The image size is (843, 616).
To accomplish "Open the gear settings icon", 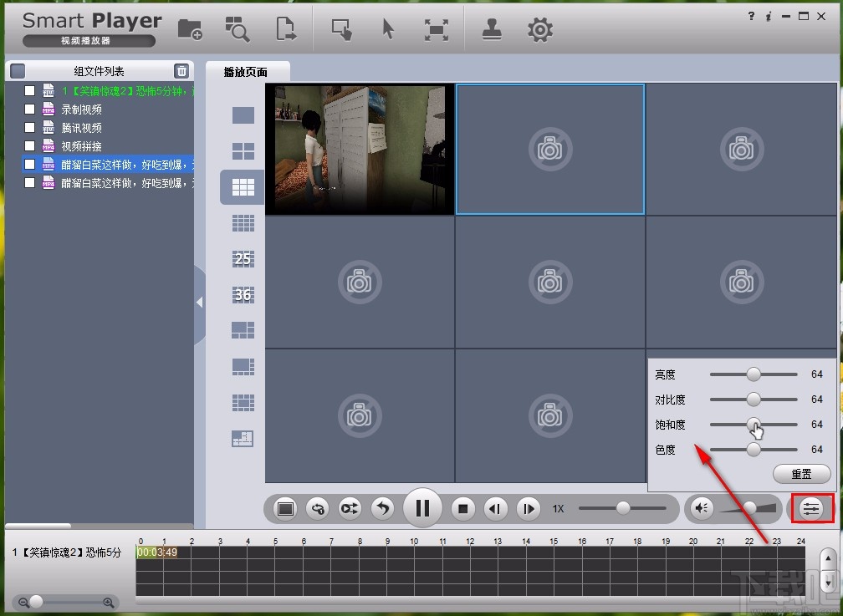I will [540, 29].
